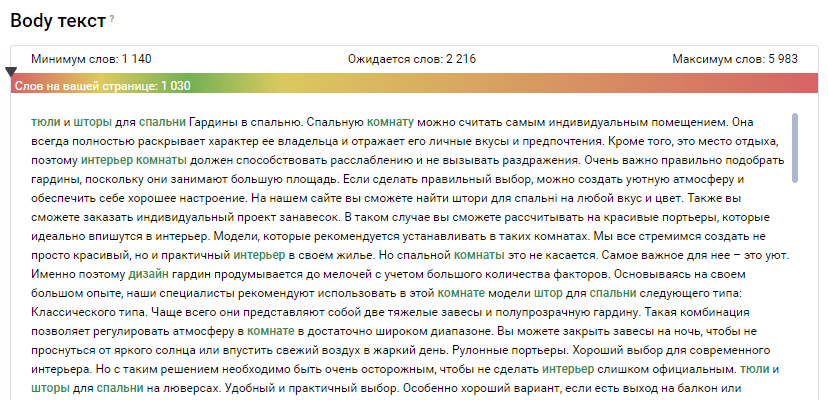Image resolution: width=828 pixels, height=400 pixels.
Task: Select the triangle marker on the word-count bar
Action: pos(11,72)
